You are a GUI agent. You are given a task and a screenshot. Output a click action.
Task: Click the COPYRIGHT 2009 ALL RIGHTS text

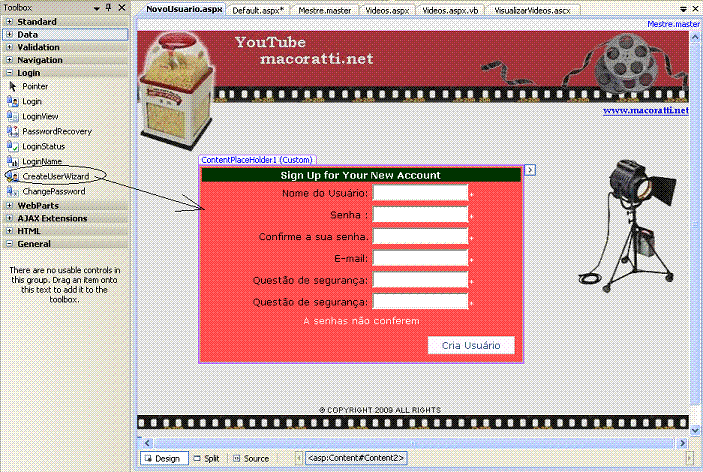(x=380, y=410)
